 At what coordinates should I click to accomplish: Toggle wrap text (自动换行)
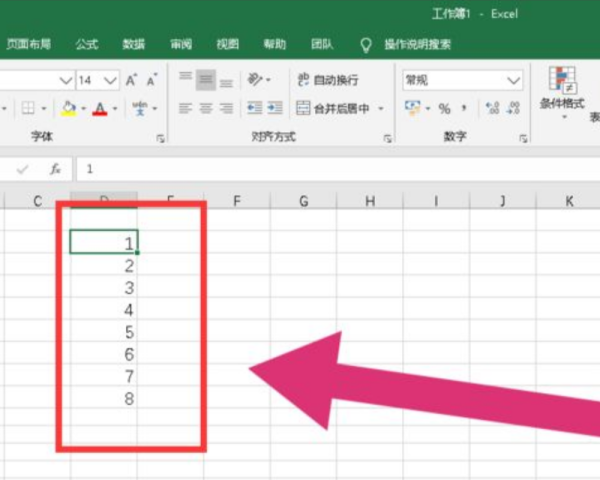click(328, 80)
